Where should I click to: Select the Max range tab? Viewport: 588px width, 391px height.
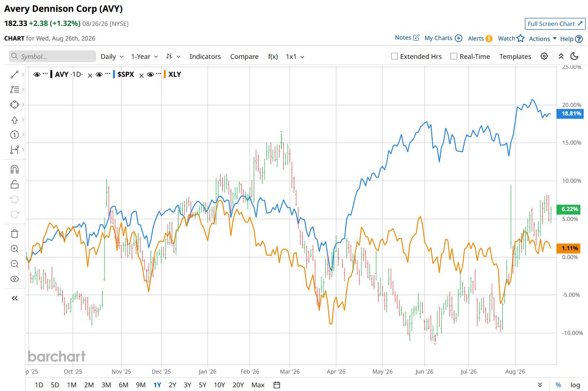pyautogui.click(x=258, y=385)
